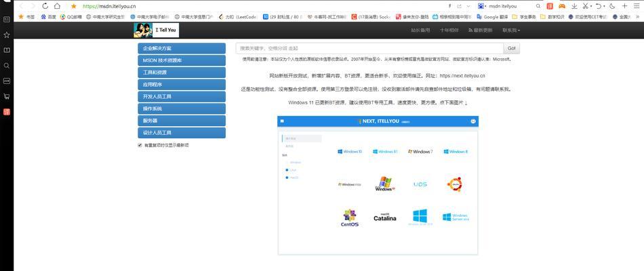Toggle night mode with the moon icon
644x271 pixels.
point(612,6)
